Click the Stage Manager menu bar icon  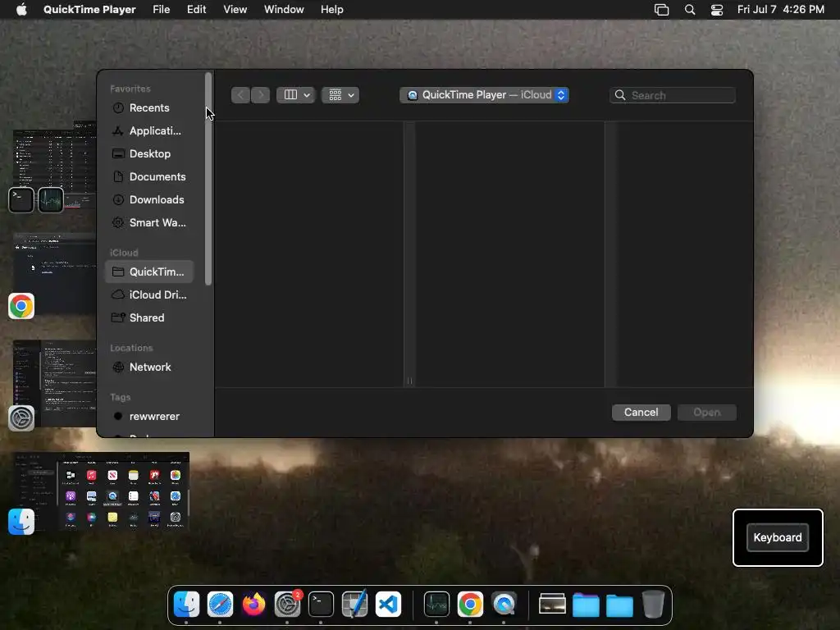click(662, 10)
